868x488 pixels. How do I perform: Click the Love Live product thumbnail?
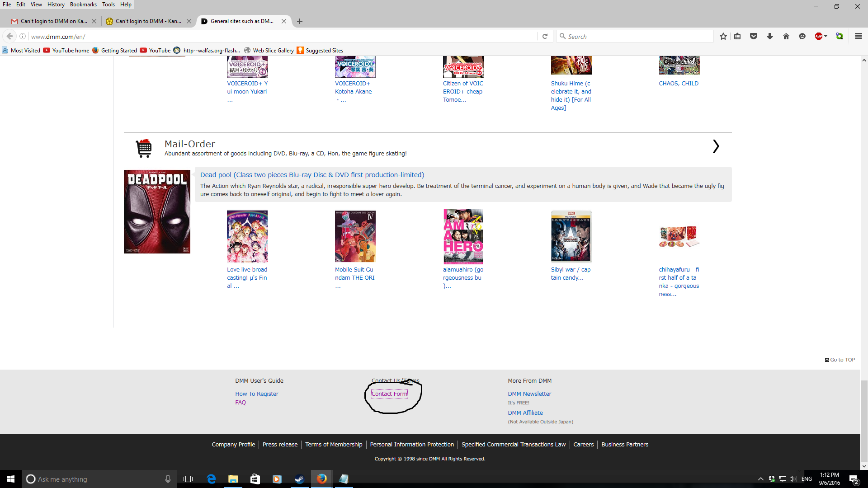[247, 236]
